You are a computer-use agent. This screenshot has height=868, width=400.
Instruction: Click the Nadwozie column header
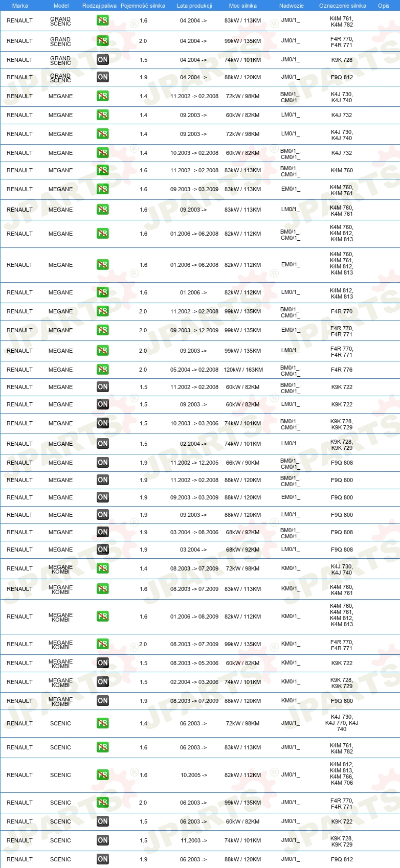click(x=291, y=6)
